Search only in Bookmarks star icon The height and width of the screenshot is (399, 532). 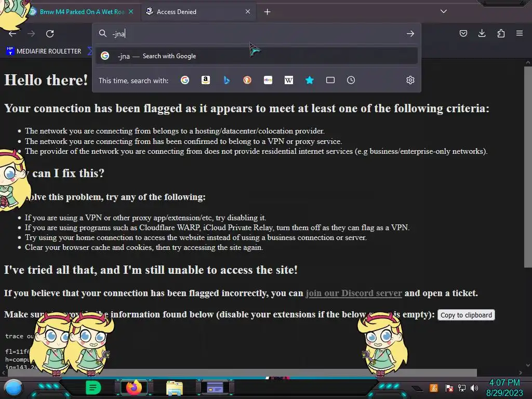click(310, 80)
